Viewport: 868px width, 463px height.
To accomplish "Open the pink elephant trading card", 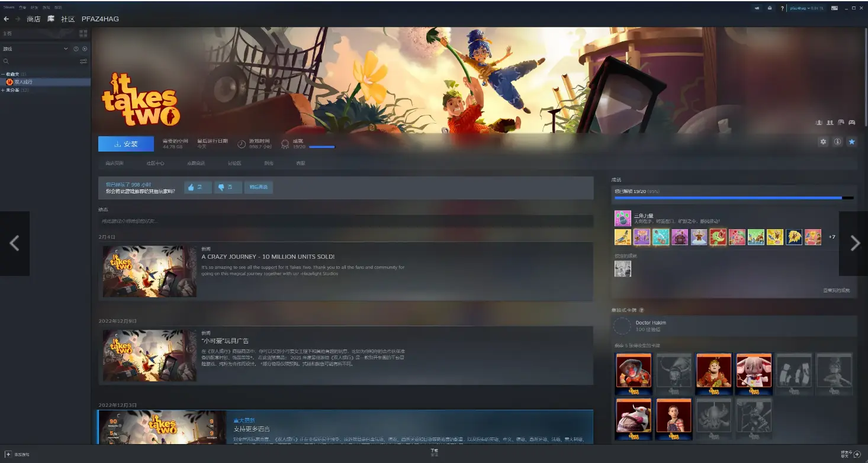I will coord(754,374).
